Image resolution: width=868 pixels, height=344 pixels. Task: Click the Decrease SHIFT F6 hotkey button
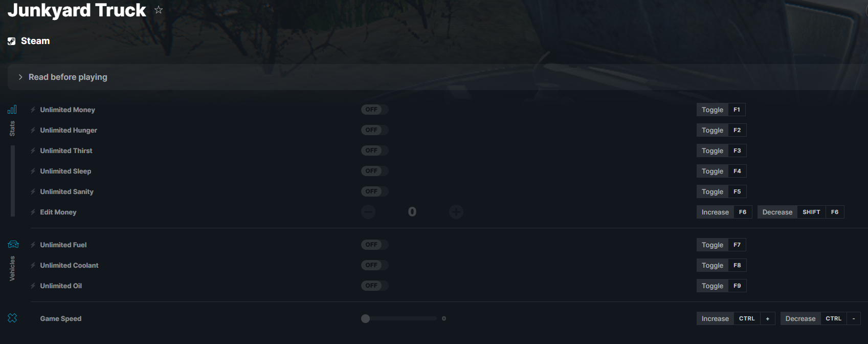(800, 212)
